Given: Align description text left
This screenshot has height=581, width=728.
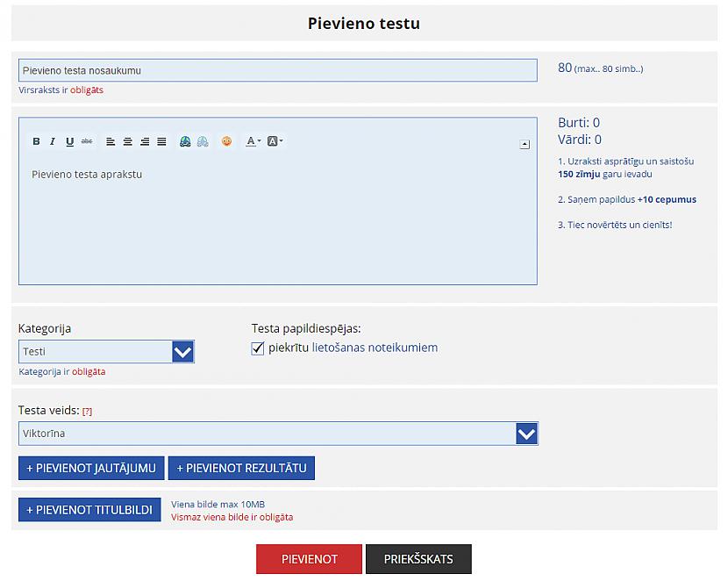Looking at the screenshot, I should point(111,141).
